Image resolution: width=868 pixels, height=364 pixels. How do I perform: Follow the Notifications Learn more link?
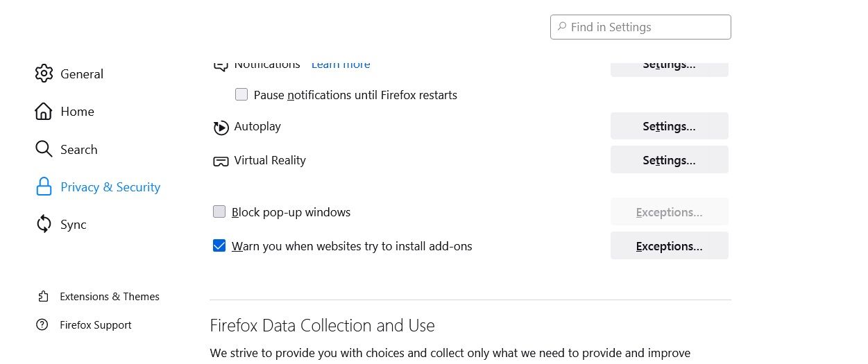[341, 65]
